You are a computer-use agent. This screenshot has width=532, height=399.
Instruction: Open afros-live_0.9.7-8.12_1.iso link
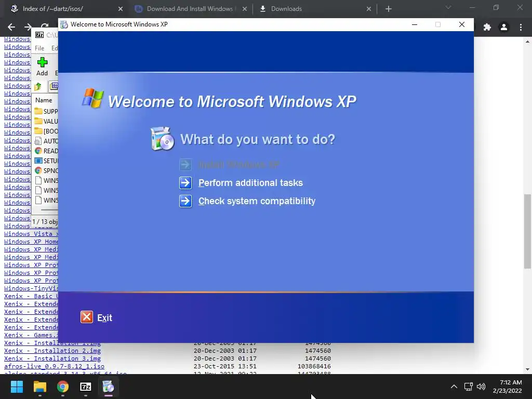tap(54, 366)
